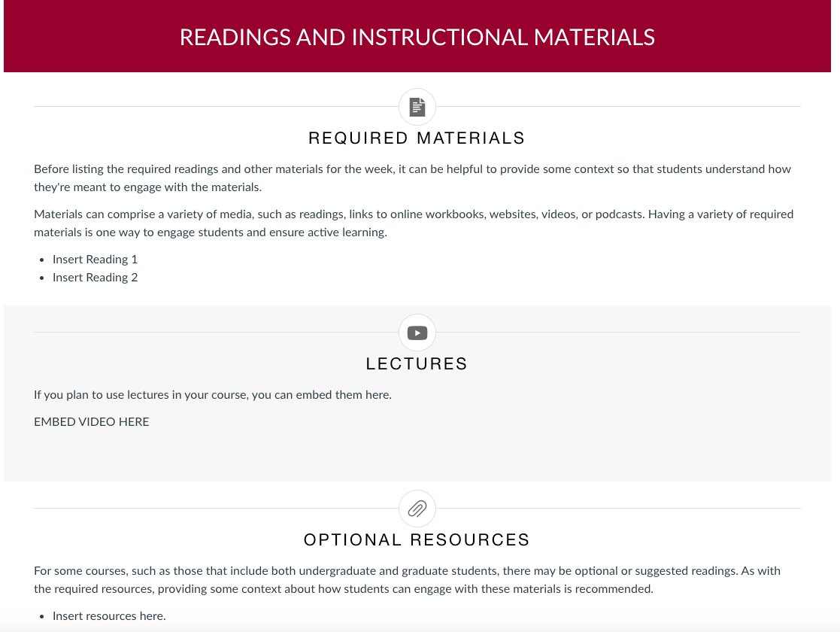Screen dimensions: 840x632
Task: Click the bullet next to Insert Reading 2
Action: [41, 278]
